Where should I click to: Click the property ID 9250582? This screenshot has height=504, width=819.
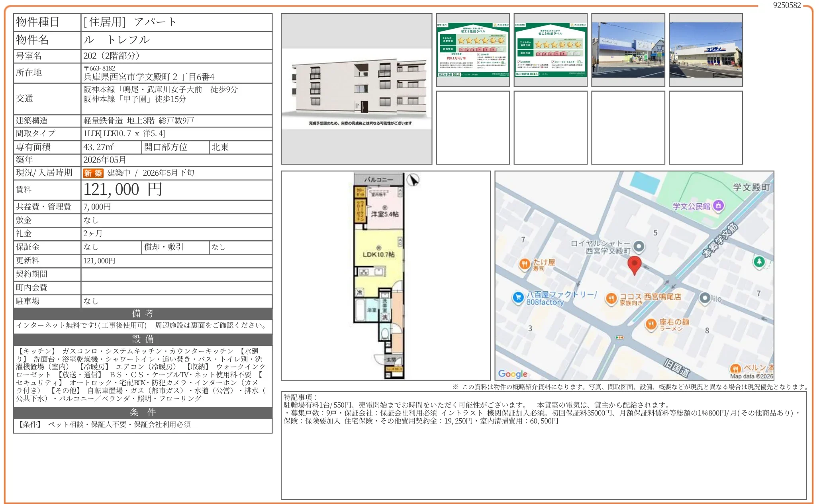[x=786, y=5]
